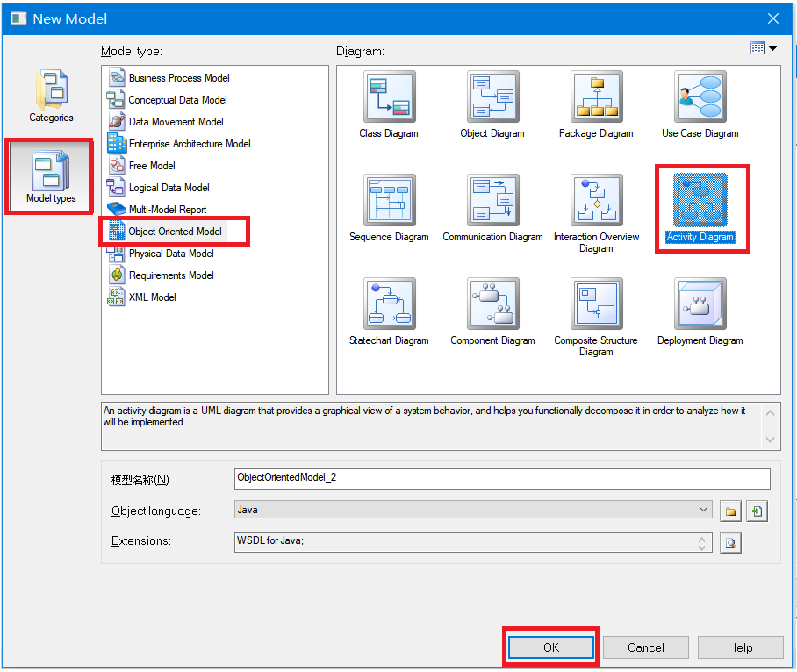Select the Class Diagram icon

pos(389,97)
